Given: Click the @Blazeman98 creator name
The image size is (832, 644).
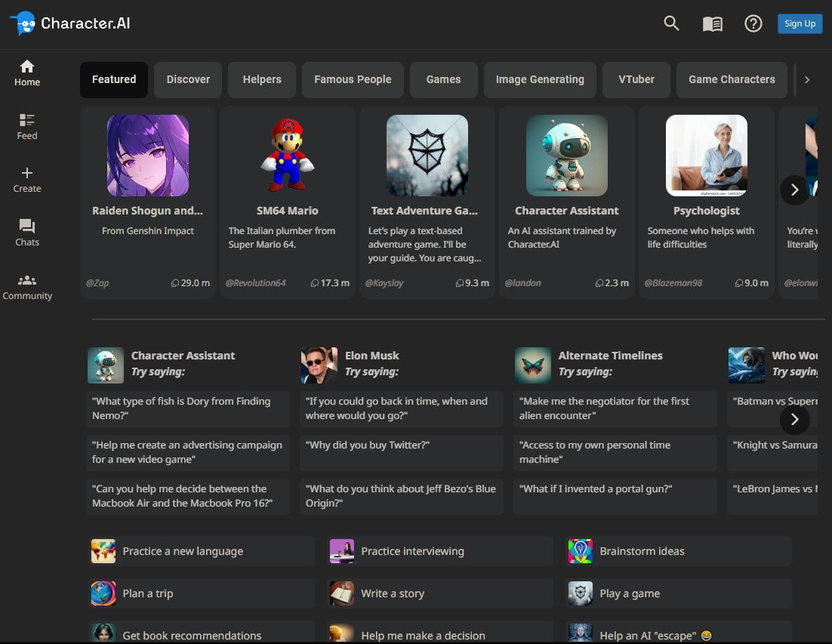Looking at the screenshot, I should [673, 283].
